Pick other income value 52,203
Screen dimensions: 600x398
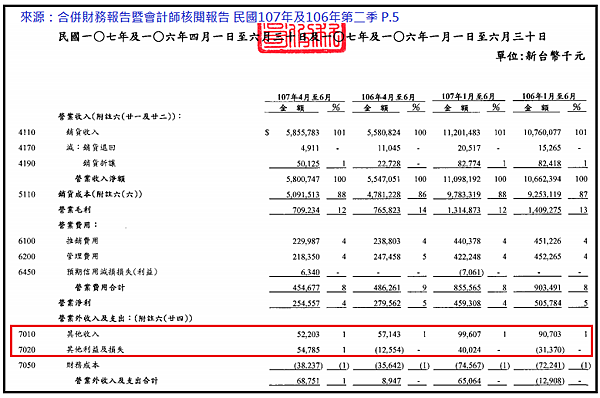[308, 334]
